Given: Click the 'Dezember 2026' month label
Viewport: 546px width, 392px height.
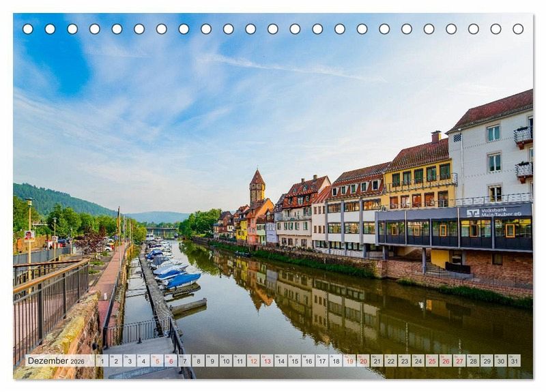Looking at the screenshot, I should (x=56, y=361).
